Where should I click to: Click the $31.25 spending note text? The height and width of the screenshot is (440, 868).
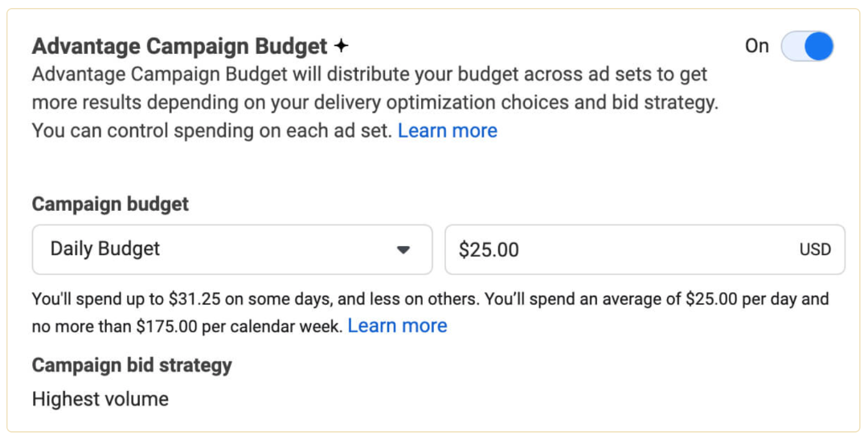(x=193, y=300)
